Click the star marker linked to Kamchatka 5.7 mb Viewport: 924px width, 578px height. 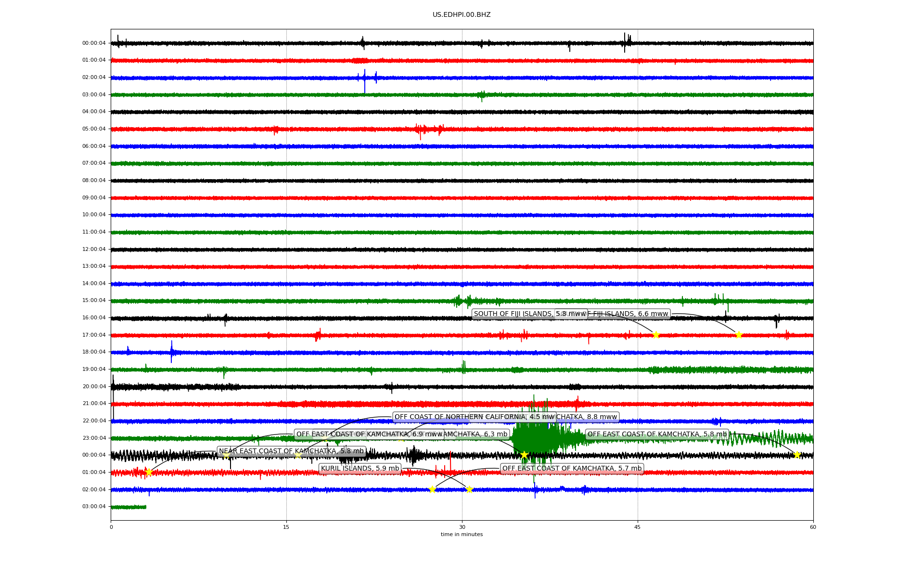[x=432, y=489]
